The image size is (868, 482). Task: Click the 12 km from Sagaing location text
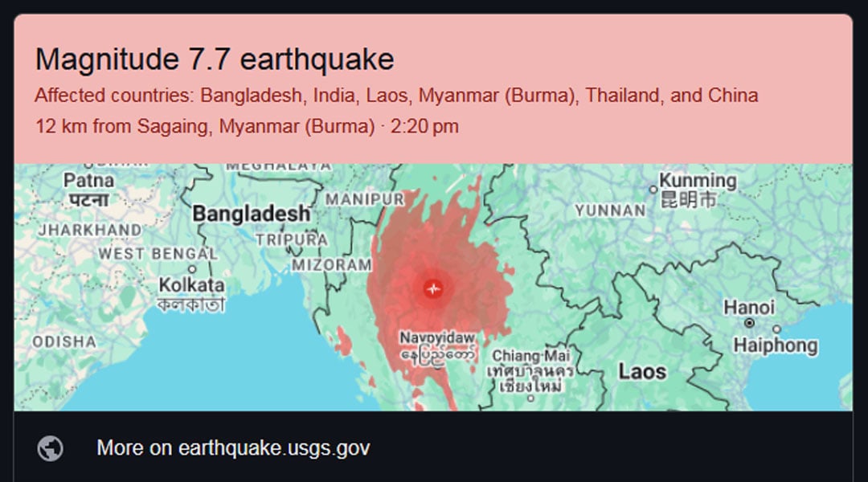[x=205, y=126]
